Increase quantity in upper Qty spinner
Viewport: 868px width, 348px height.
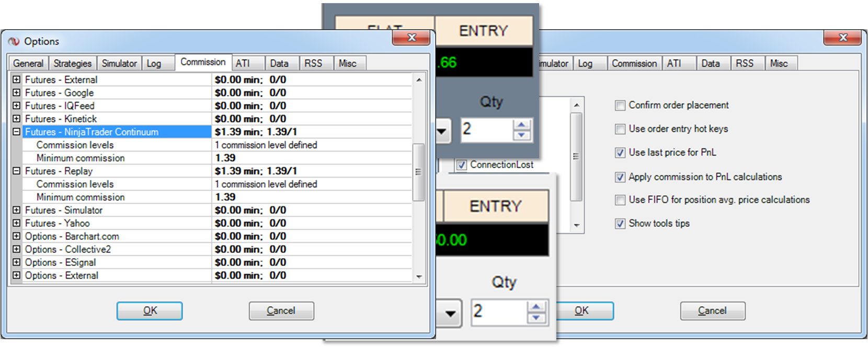pyautogui.click(x=522, y=124)
